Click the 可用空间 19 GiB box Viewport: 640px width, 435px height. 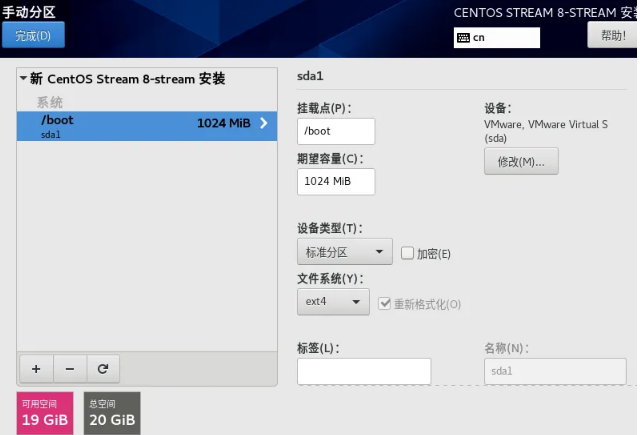(45, 413)
